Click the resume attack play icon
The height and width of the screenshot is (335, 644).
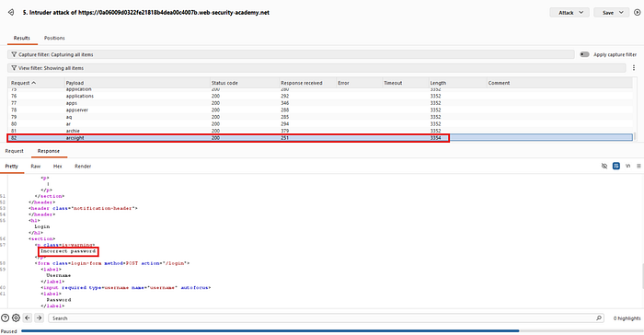tap(637, 12)
